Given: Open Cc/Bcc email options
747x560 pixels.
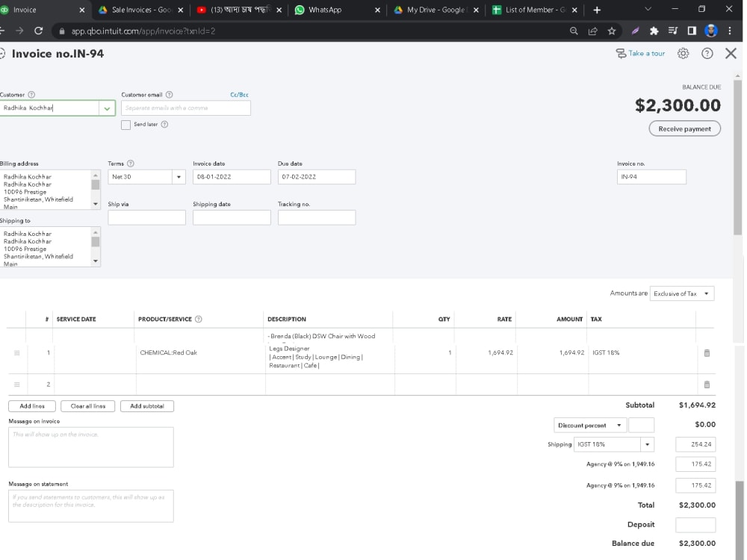Looking at the screenshot, I should pyautogui.click(x=238, y=94).
